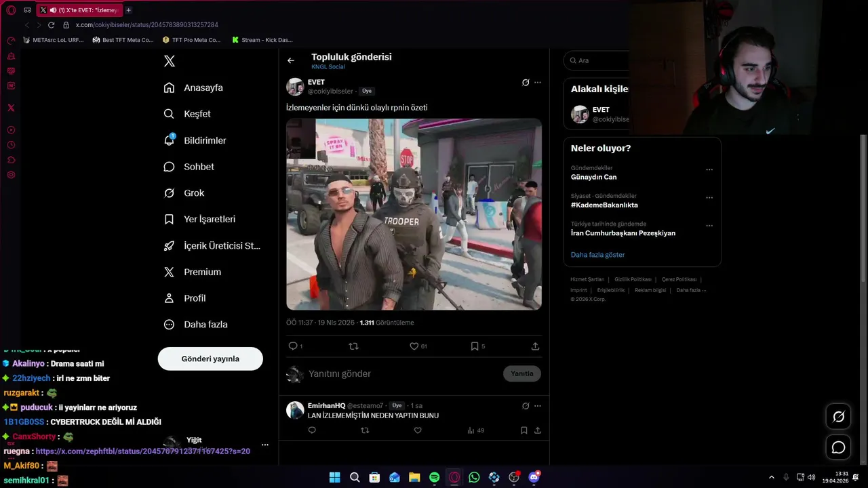868x488 pixels.
Task: Open more options on EVET's post
Action: (538, 83)
